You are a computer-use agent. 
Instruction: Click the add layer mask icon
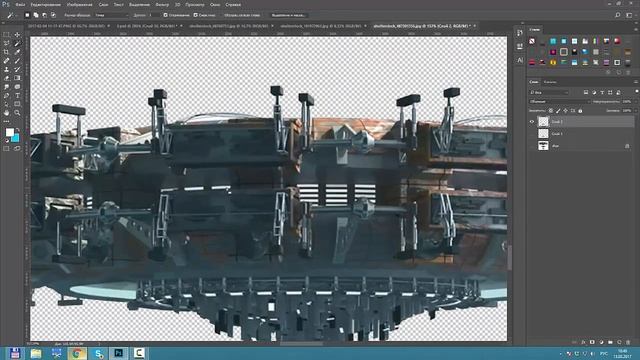point(592,342)
